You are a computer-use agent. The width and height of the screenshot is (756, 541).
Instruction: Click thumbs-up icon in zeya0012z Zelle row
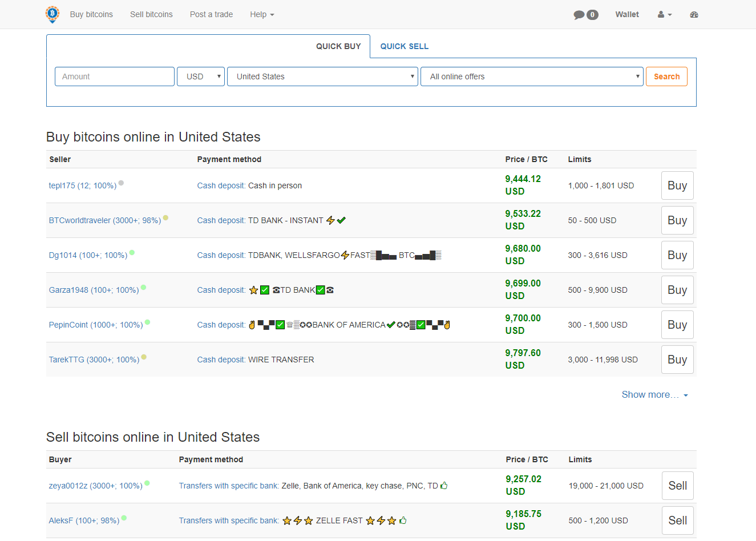(x=444, y=486)
